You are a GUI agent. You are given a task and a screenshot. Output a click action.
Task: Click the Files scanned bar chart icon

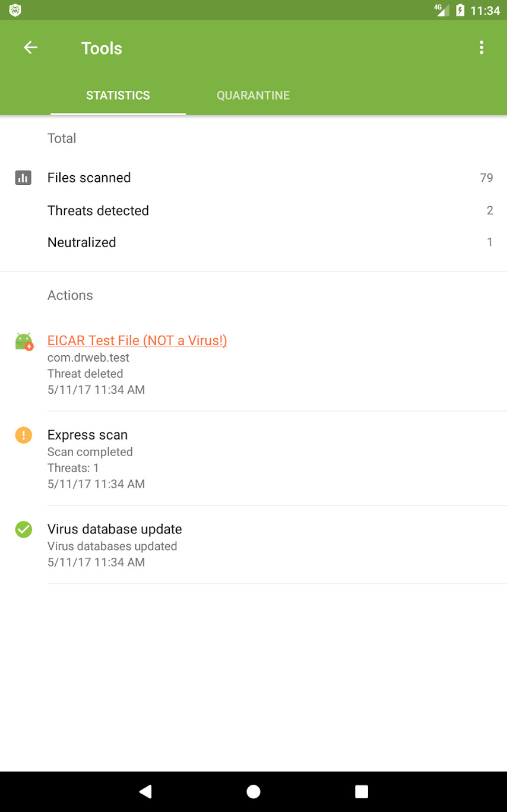[x=23, y=178]
